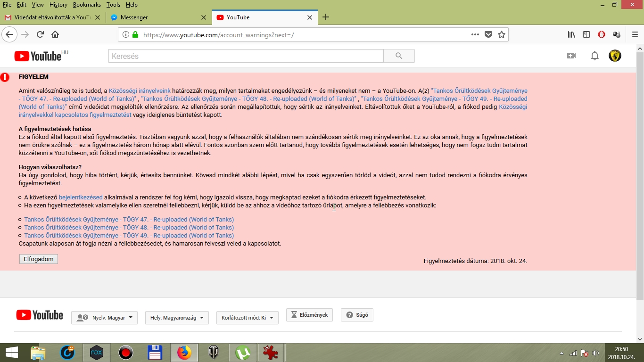This screenshot has height=362, width=644.
Task: Show site security info via the green padlock
Action: point(135,34)
